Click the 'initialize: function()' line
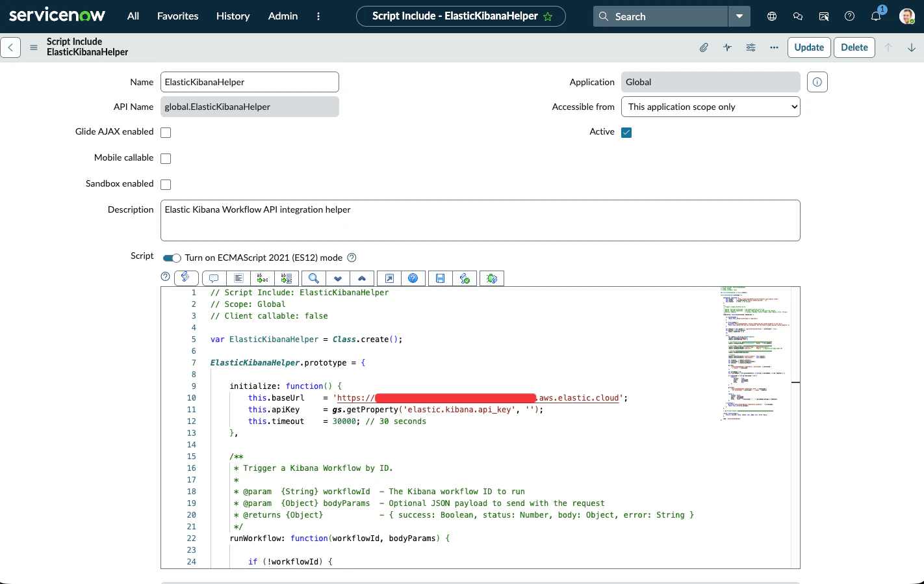 point(285,386)
